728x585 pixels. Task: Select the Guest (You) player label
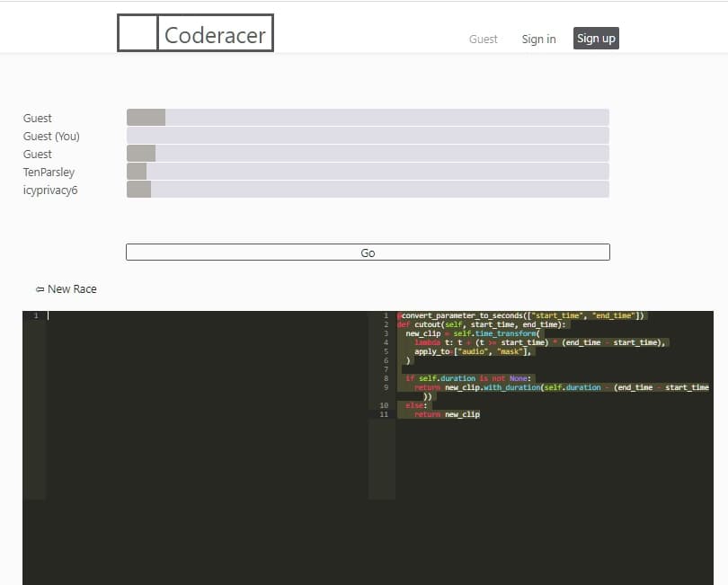point(51,137)
